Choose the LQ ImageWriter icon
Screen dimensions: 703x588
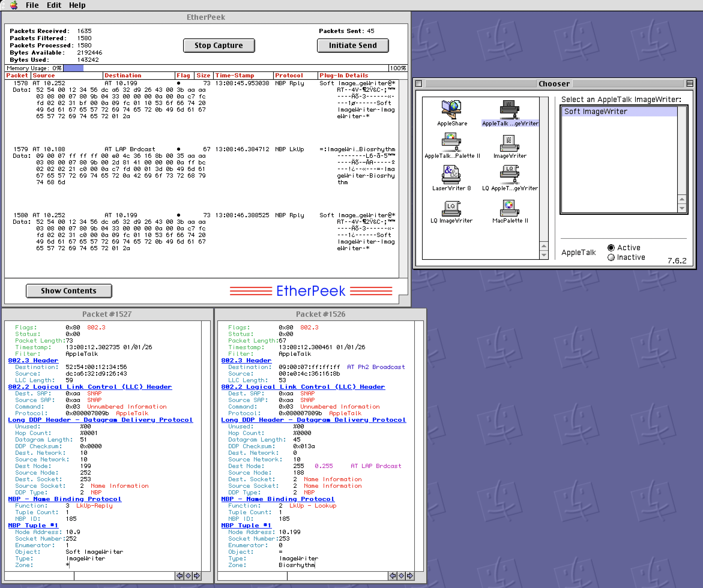451,208
